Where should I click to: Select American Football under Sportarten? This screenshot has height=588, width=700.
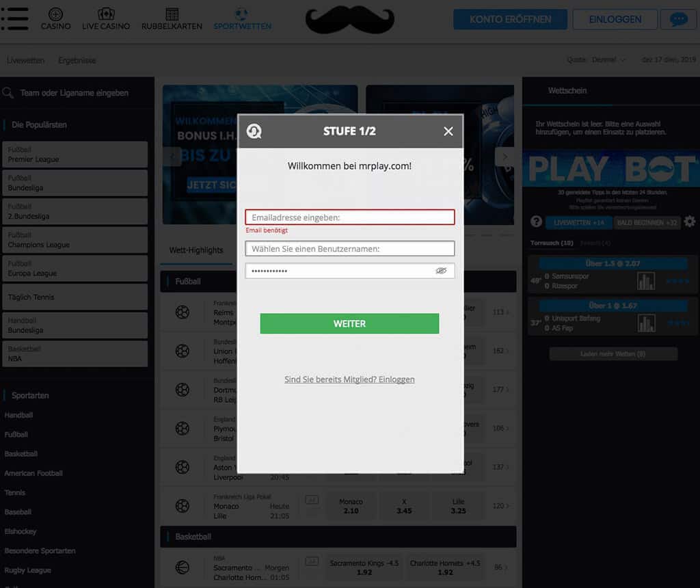coord(33,473)
